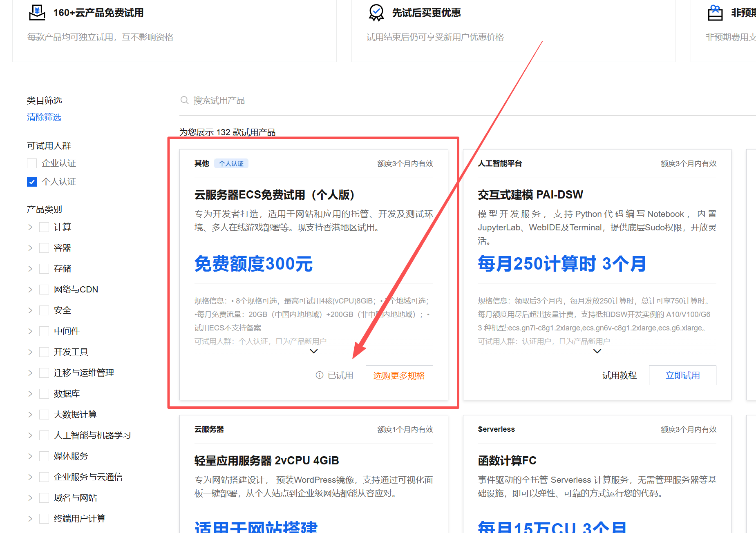Expand the 迁移与运维管理 chevron
The height and width of the screenshot is (533, 756).
(30, 373)
